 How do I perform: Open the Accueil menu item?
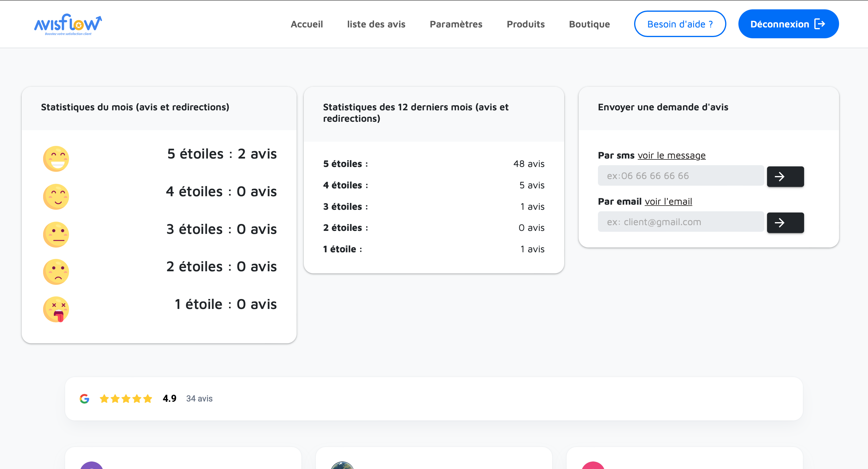307,24
